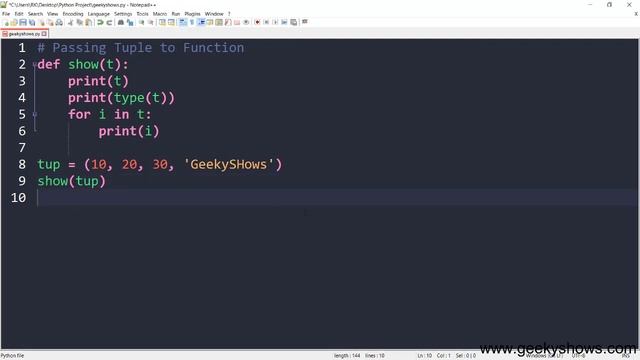
Task: Click Save recorded macro icon
Action: (x=293, y=22)
